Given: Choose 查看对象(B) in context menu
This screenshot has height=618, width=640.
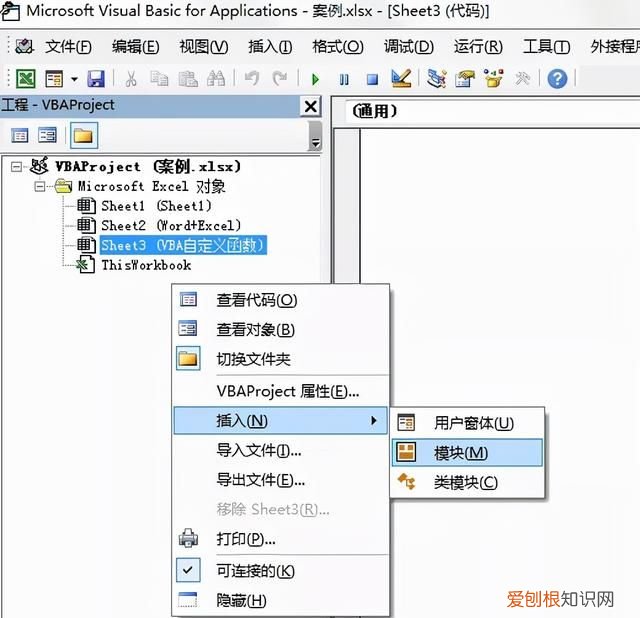Looking at the screenshot, I should (280, 330).
